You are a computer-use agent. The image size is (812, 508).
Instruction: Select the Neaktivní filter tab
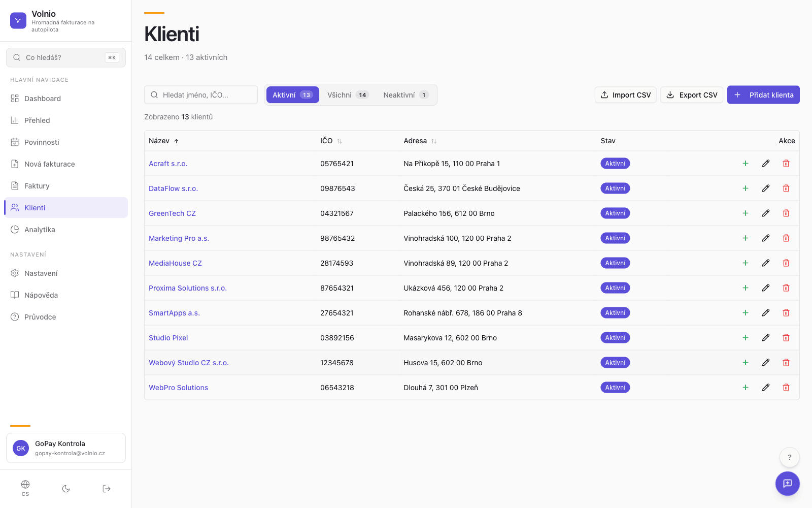point(406,95)
